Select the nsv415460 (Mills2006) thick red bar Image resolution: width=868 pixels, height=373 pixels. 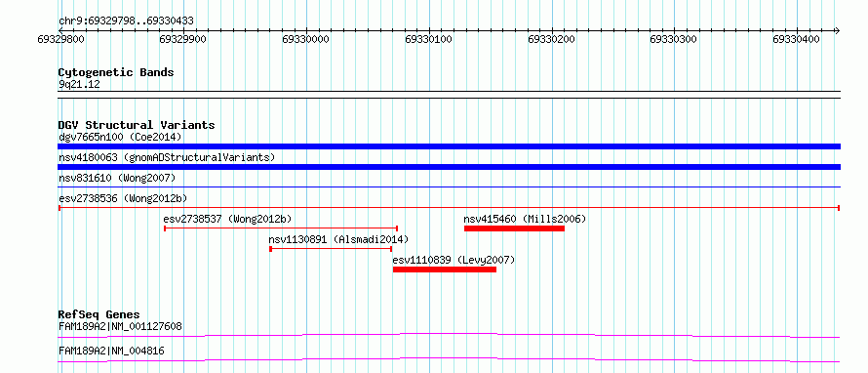(514, 228)
